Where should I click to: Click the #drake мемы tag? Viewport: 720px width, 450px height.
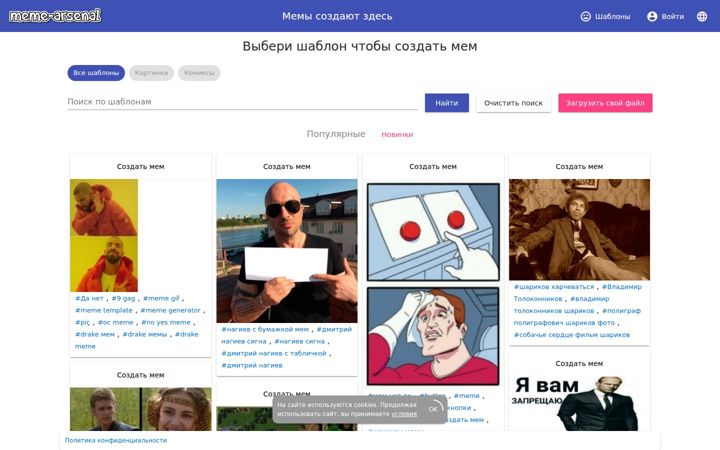[145, 334]
